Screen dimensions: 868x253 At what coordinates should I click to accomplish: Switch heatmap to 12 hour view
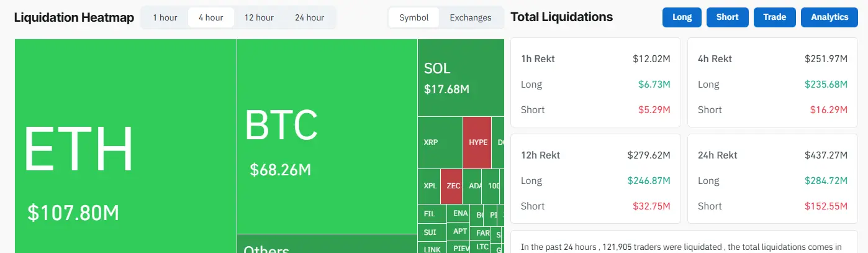(259, 17)
